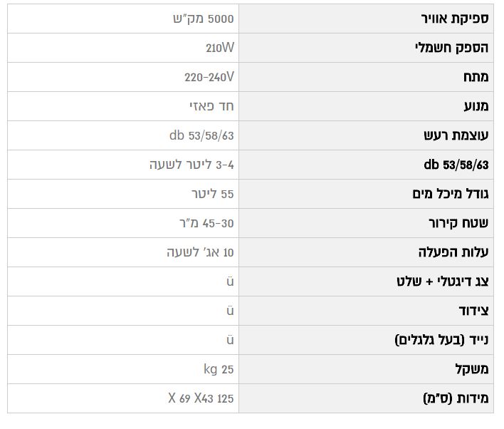
Task: Click the check mark in the 'צידוד' row
Action: click(230, 311)
